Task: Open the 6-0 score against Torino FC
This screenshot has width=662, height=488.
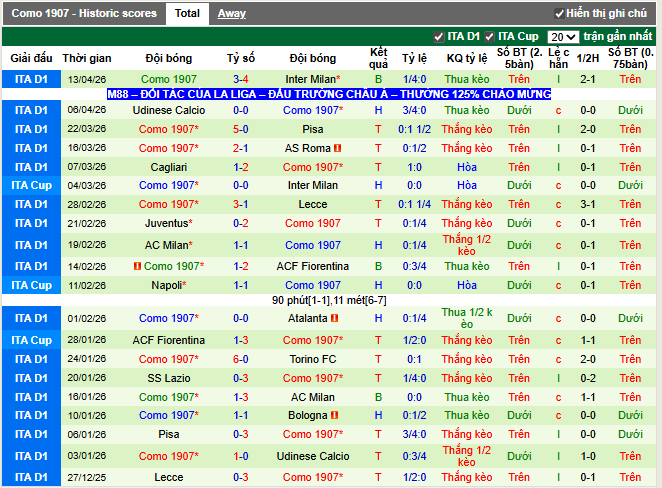Action: [x=241, y=359]
